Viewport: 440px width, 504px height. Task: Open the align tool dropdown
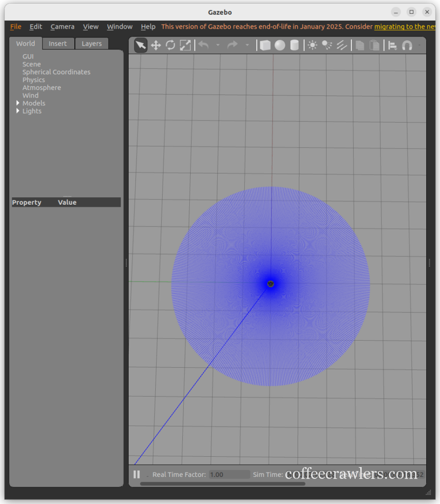pyautogui.click(x=393, y=46)
